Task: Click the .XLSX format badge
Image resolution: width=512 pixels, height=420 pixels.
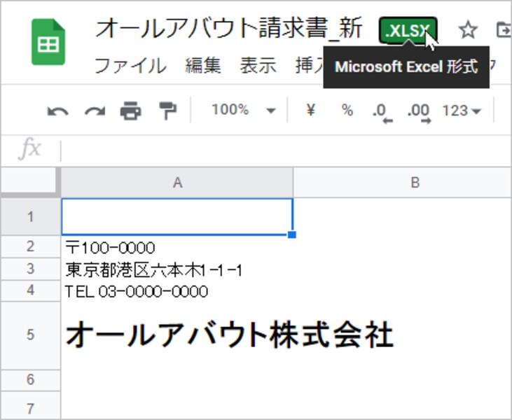Action: pyautogui.click(x=408, y=30)
